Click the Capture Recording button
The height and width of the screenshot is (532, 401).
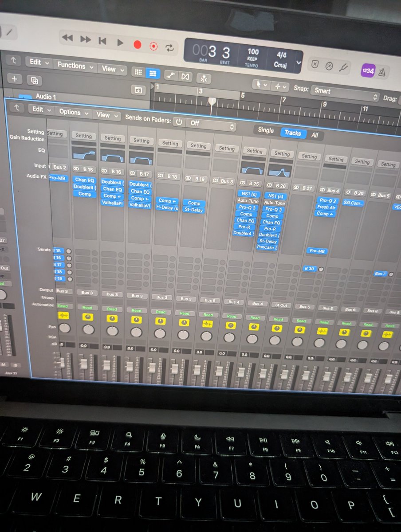pos(153,46)
